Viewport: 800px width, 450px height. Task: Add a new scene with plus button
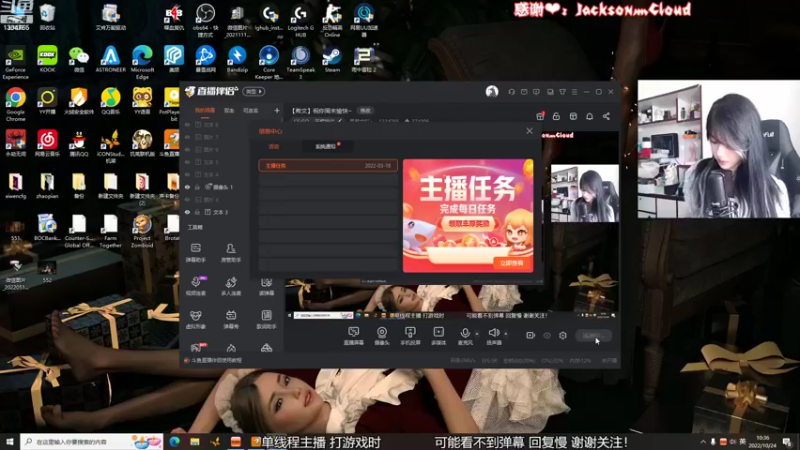pos(277,110)
